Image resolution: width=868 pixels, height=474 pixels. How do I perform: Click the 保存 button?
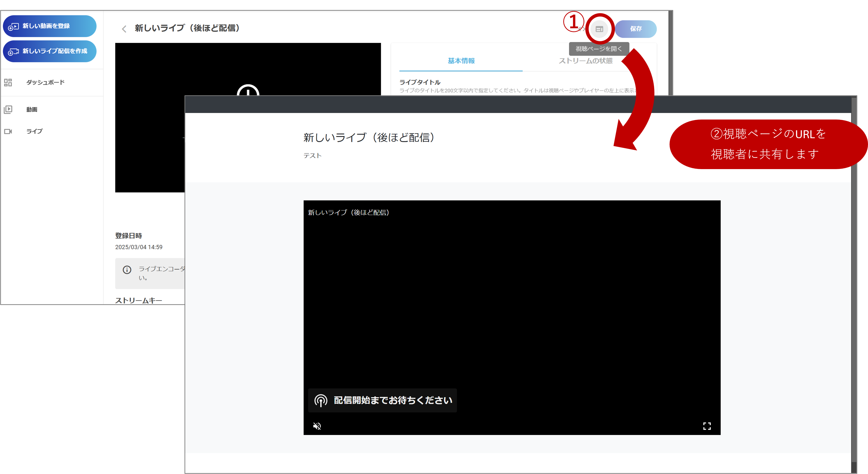[x=636, y=29]
